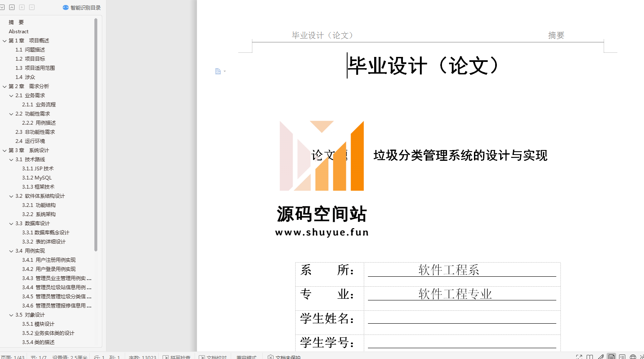Click 兼容模式 label in status bar
The width and height of the screenshot is (644, 359).
pyautogui.click(x=247, y=357)
